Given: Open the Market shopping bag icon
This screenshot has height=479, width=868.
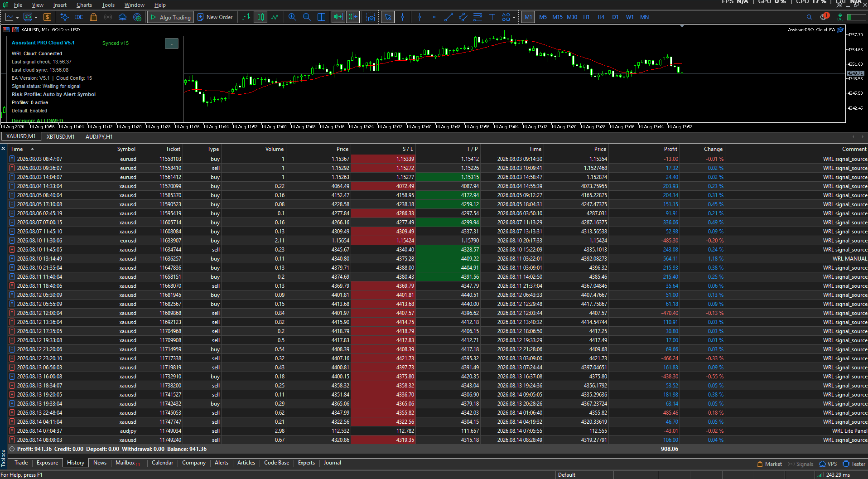Looking at the screenshot, I should [x=93, y=17].
